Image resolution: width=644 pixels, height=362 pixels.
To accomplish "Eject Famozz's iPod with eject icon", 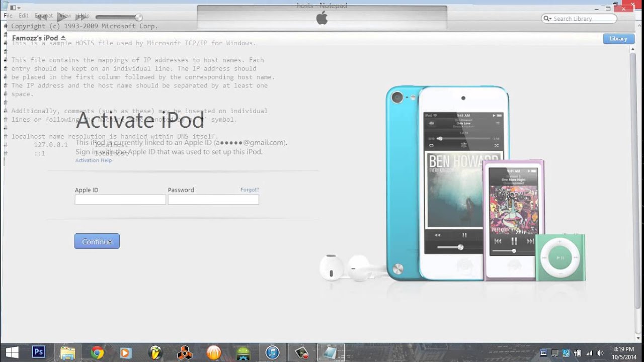I will (63, 38).
